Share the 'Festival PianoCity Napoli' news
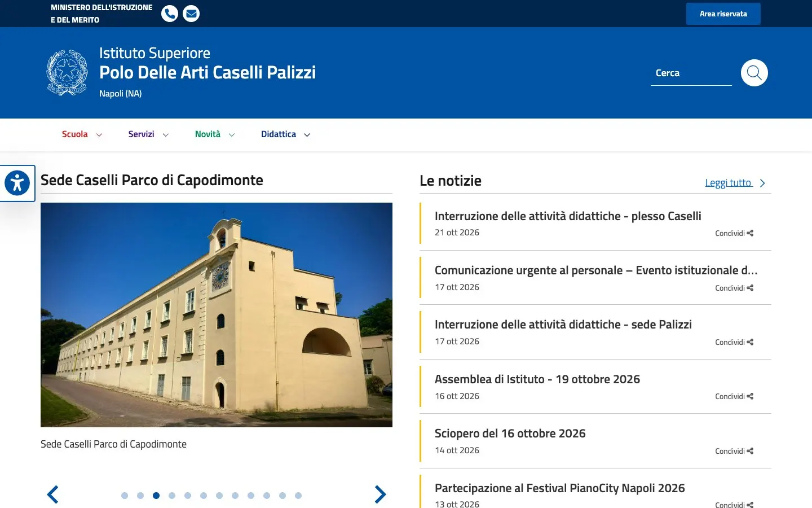 tap(734, 505)
